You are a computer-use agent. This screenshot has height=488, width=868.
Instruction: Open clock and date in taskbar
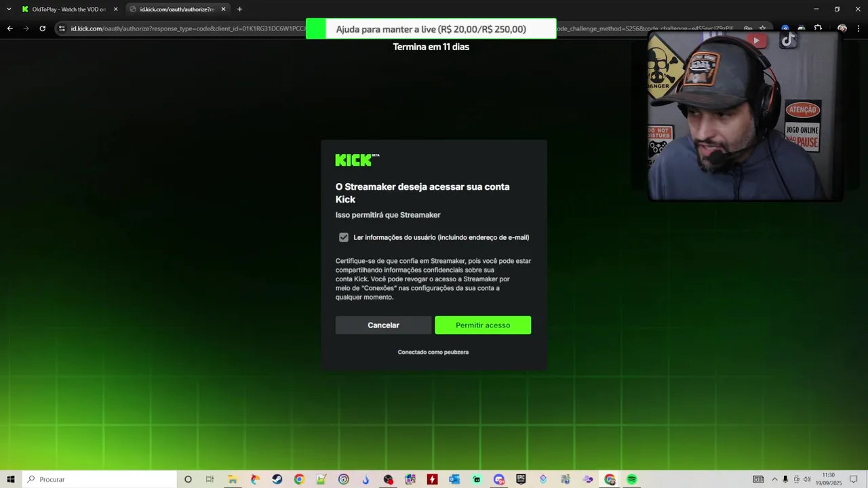click(x=828, y=479)
